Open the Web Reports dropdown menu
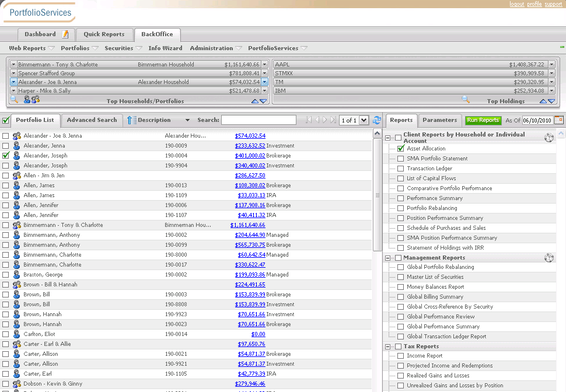The width and height of the screenshot is (566, 392). tap(32, 48)
